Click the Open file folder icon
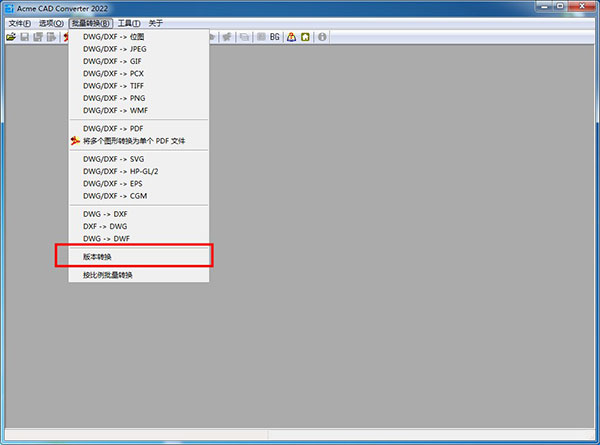The image size is (600, 445). click(11, 37)
